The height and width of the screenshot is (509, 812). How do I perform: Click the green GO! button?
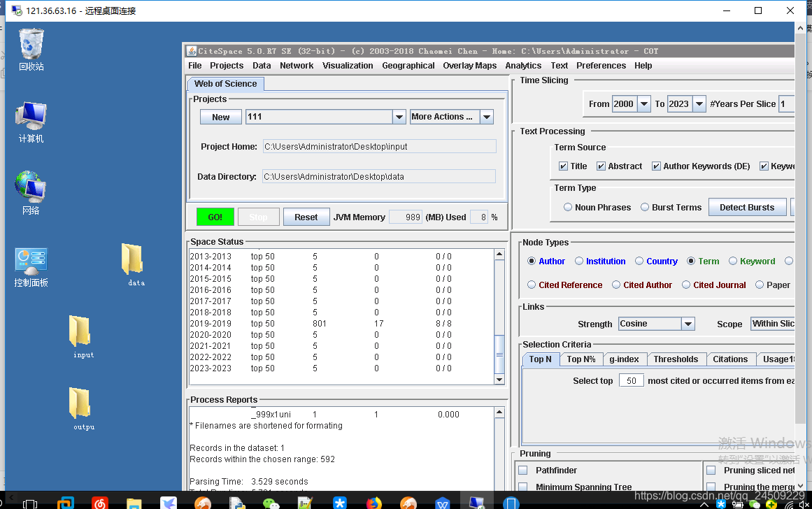[x=215, y=217]
